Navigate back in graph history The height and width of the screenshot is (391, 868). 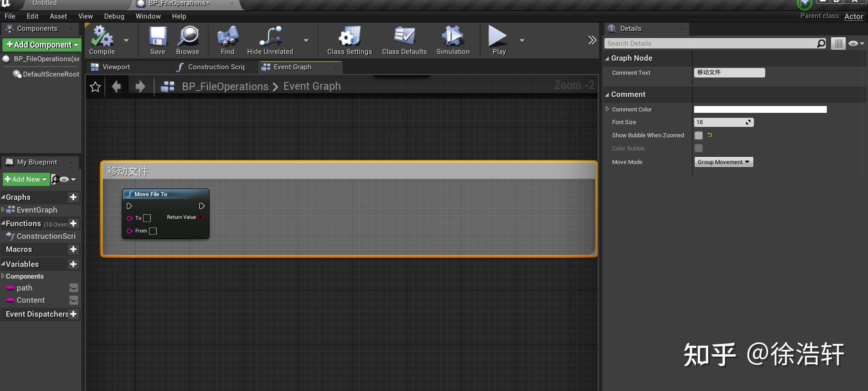116,86
